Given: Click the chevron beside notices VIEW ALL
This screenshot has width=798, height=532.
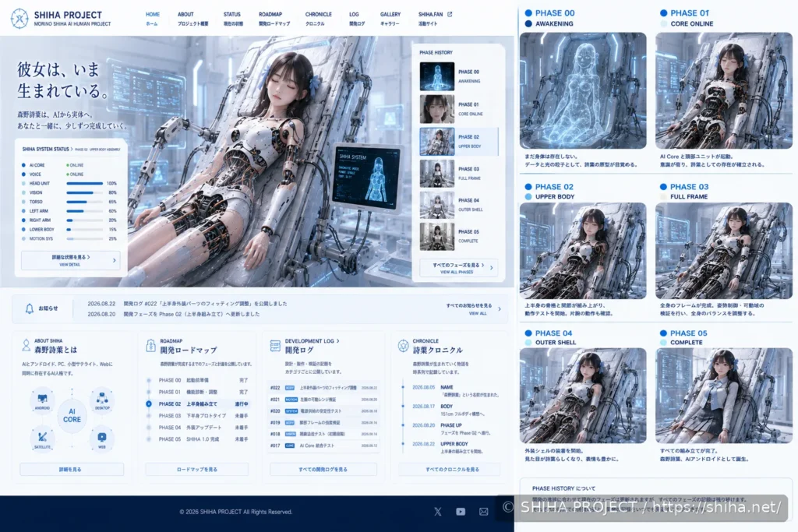Looking at the screenshot, I should pyautogui.click(x=500, y=308).
